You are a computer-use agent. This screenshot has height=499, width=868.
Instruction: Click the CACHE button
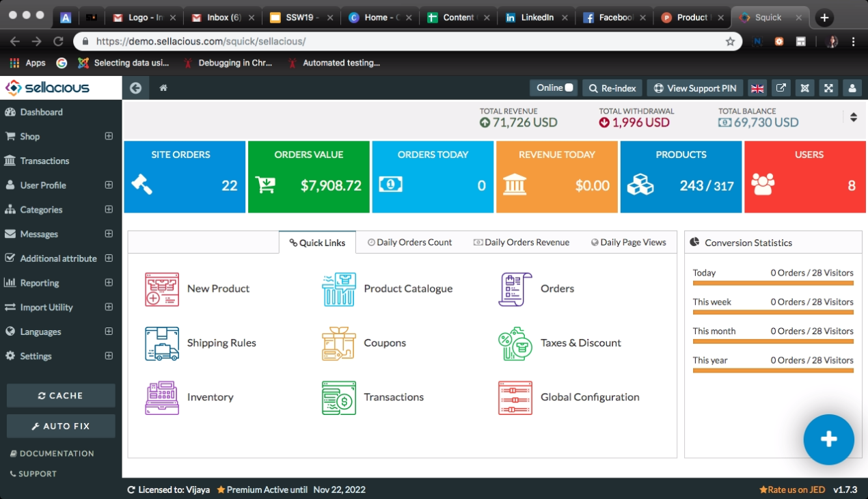pyautogui.click(x=61, y=396)
